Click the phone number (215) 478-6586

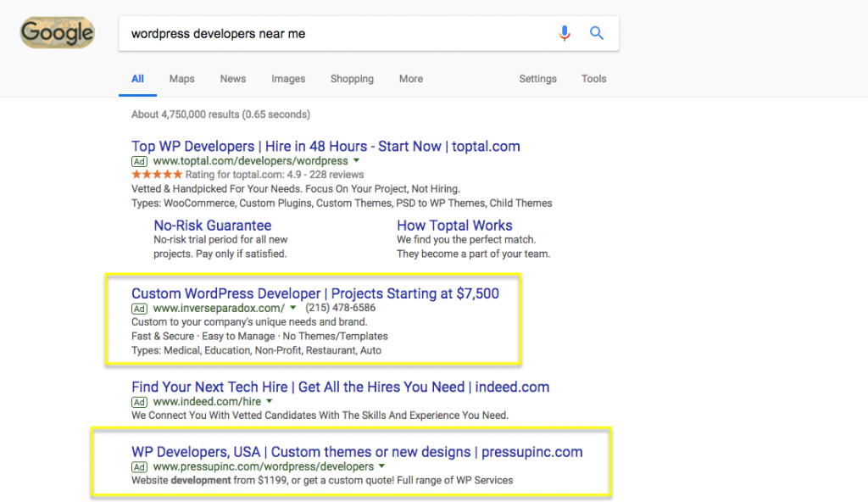click(x=341, y=308)
